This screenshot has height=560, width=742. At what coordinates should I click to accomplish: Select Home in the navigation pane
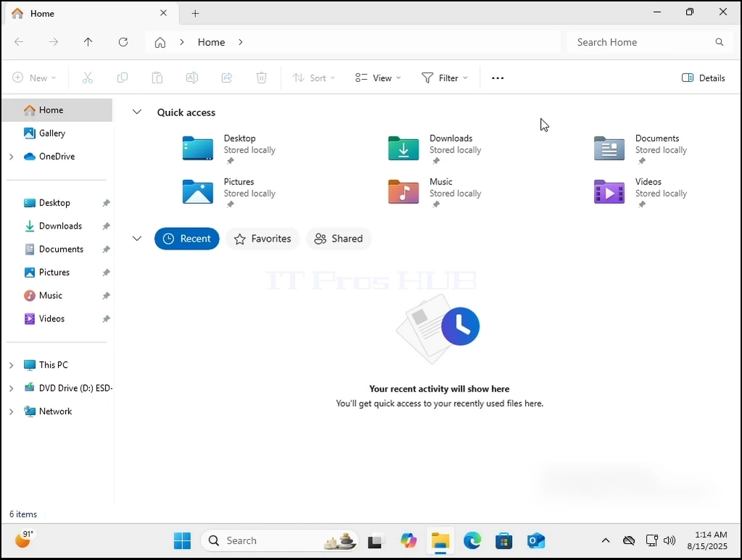pyautogui.click(x=58, y=110)
